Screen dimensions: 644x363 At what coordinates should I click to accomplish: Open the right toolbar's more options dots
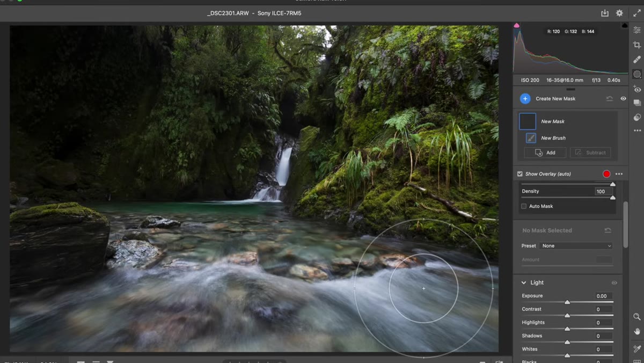coord(637,130)
